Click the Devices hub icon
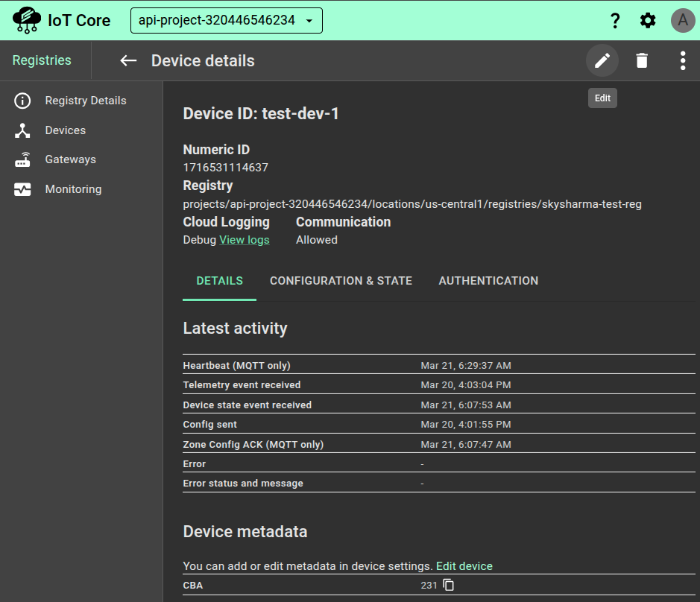This screenshot has height=602, width=700. pos(22,130)
